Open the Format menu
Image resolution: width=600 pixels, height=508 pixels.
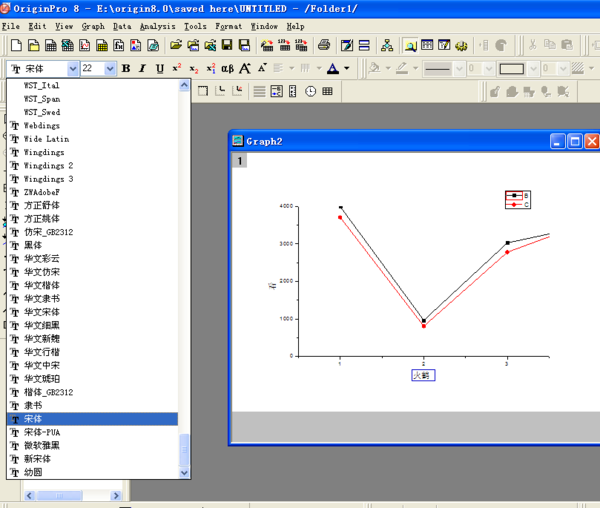point(228,26)
